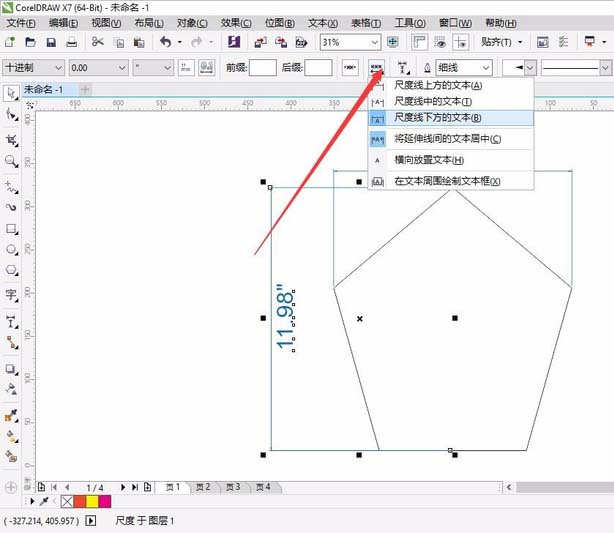Select the Color Eyedropper tool
The width and height of the screenshot is (614, 533).
[11, 415]
